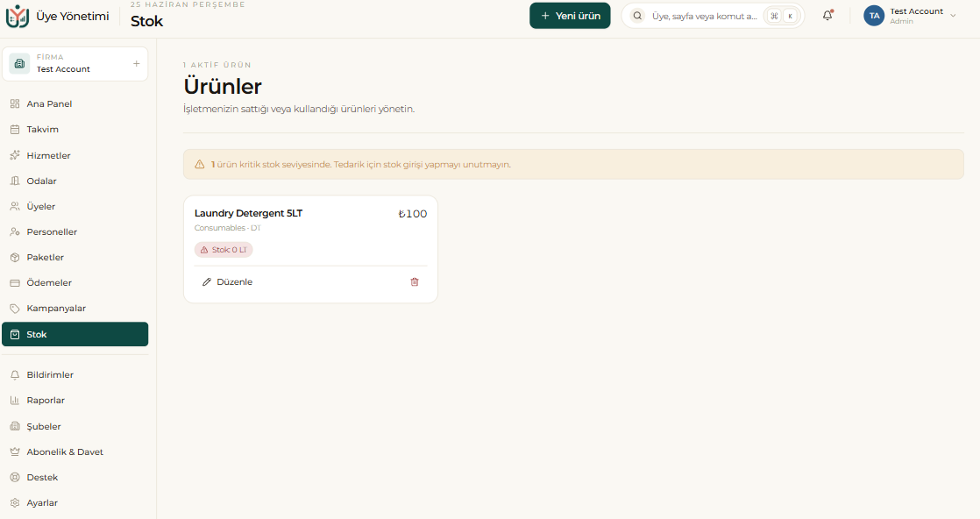Navigate to Odalar
Screen dimensions: 980x519
(x=75, y=181)
